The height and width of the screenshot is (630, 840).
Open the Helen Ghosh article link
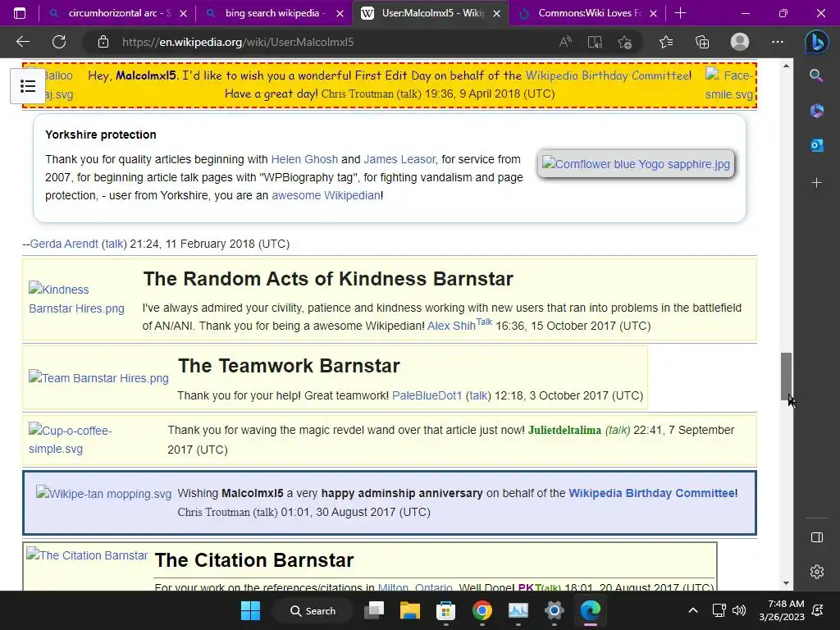point(304,159)
